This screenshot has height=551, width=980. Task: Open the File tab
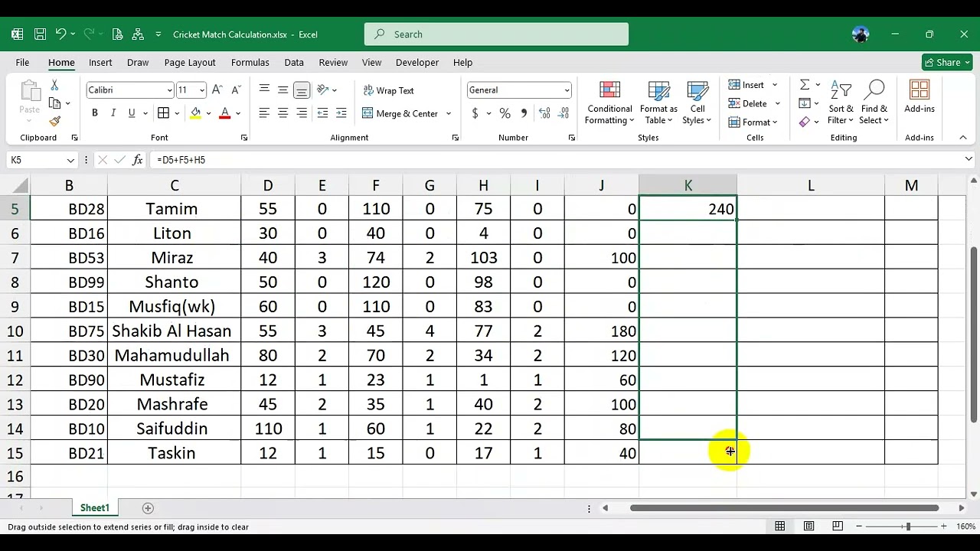[22, 63]
